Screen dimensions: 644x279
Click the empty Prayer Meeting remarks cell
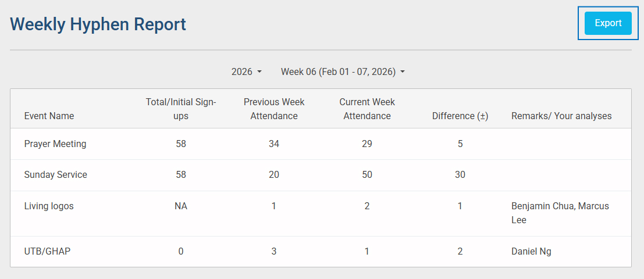[561, 144]
